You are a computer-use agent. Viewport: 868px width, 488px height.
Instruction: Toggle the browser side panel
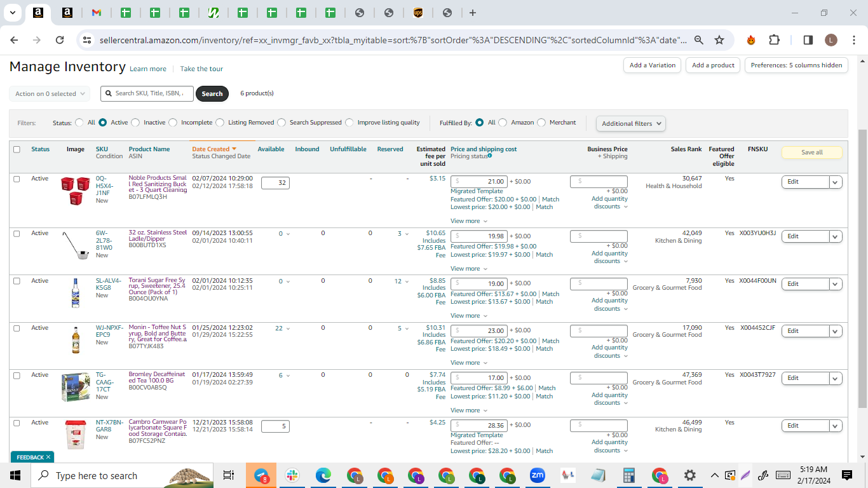(808, 40)
